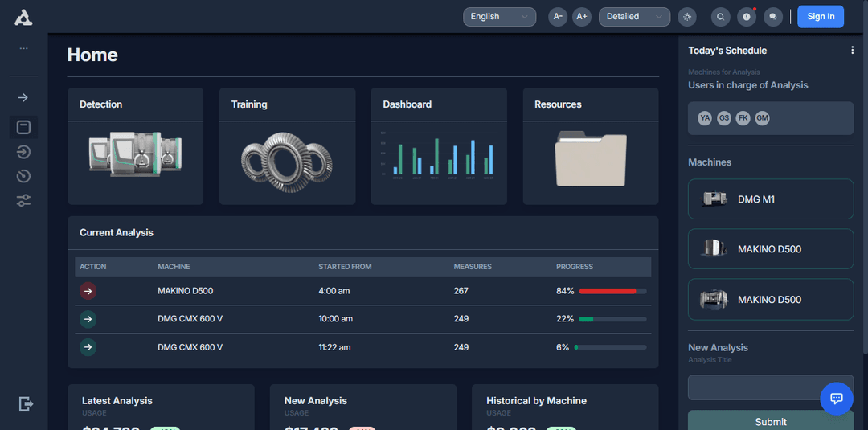The image size is (868, 430).
Task: Select the DMG M1 machine card
Action: (x=771, y=199)
